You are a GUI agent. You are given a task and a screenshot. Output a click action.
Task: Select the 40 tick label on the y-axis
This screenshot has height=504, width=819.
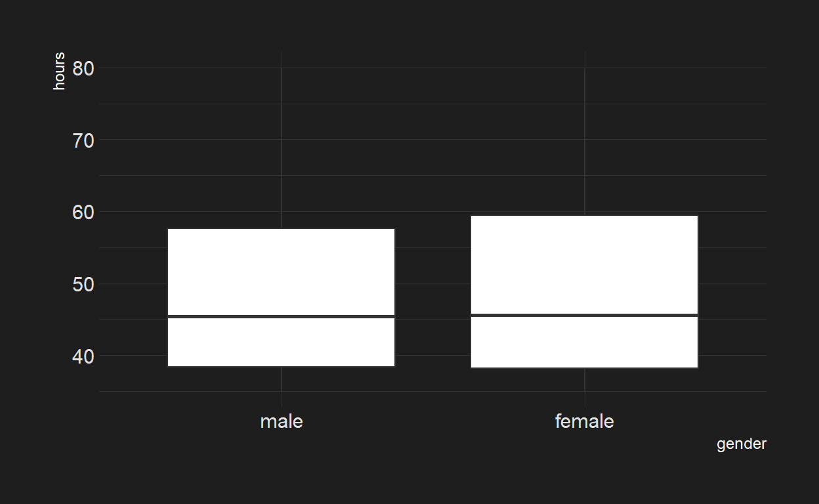click(x=83, y=356)
